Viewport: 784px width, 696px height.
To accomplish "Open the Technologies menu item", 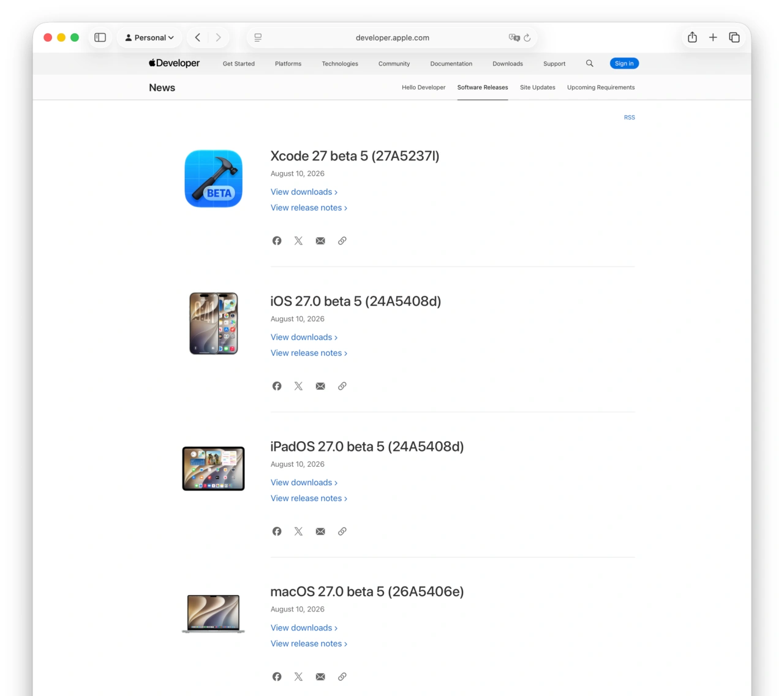I will point(340,64).
